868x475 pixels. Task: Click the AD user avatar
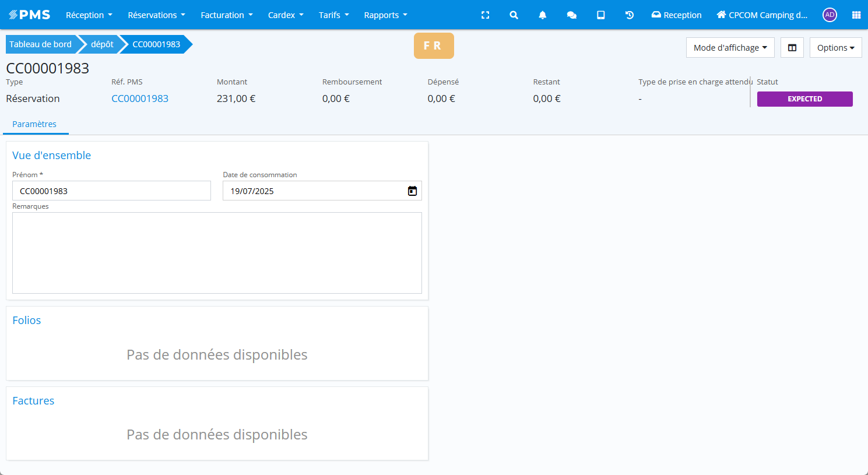[830, 15]
